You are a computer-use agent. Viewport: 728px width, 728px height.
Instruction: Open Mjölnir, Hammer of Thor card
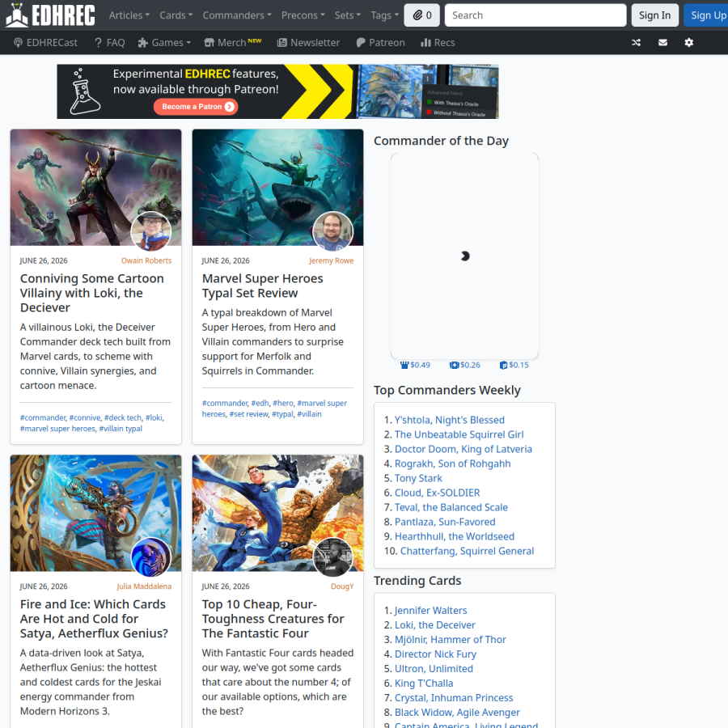[x=451, y=639]
